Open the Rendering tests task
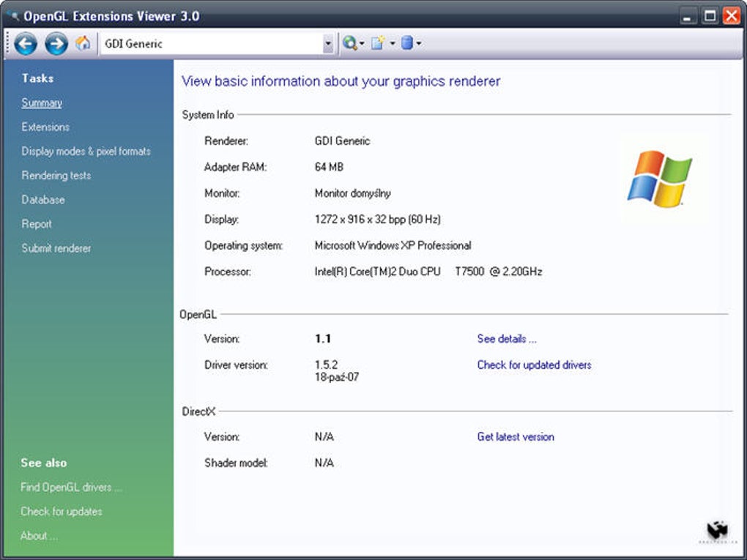Viewport: 747px width, 560px height. tap(56, 176)
